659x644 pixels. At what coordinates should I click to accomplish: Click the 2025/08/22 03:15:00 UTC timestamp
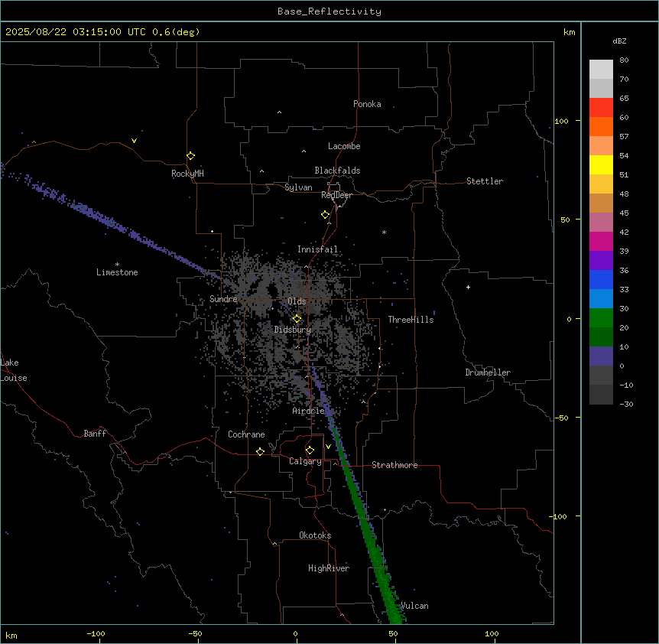tap(76, 32)
